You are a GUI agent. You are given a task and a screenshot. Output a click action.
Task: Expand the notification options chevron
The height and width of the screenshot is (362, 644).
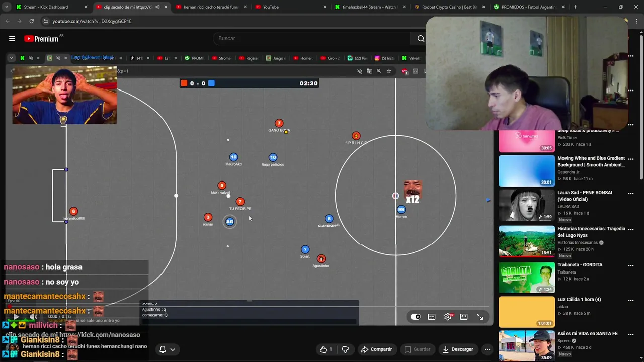pyautogui.click(x=173, y=349)
